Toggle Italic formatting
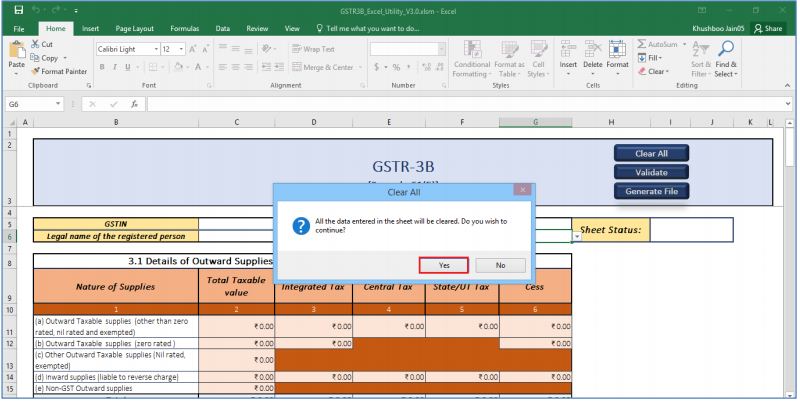This screenshot has height=401, width=800. [115, 67]
